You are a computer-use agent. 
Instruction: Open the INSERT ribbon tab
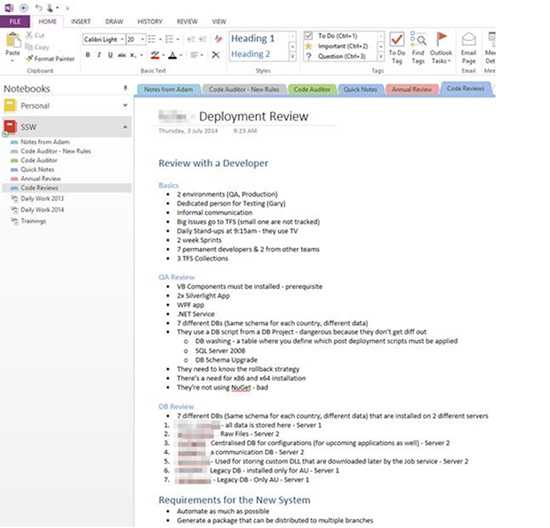[x=81, y=21]
